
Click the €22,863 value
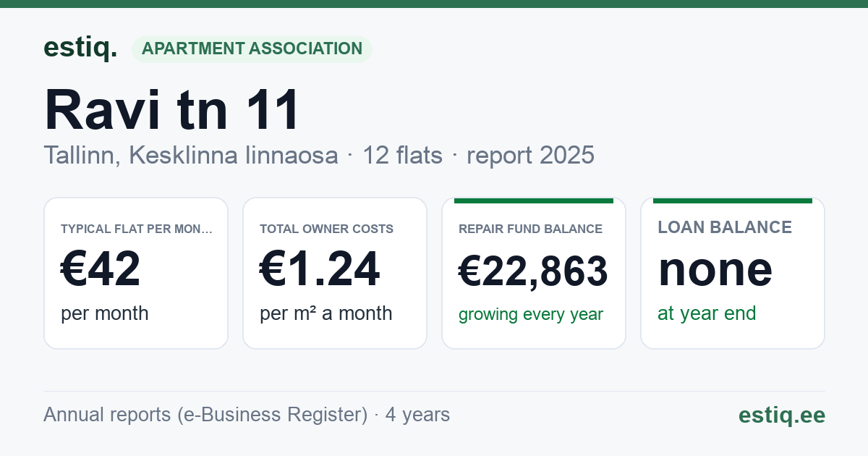tap(533, 271)
